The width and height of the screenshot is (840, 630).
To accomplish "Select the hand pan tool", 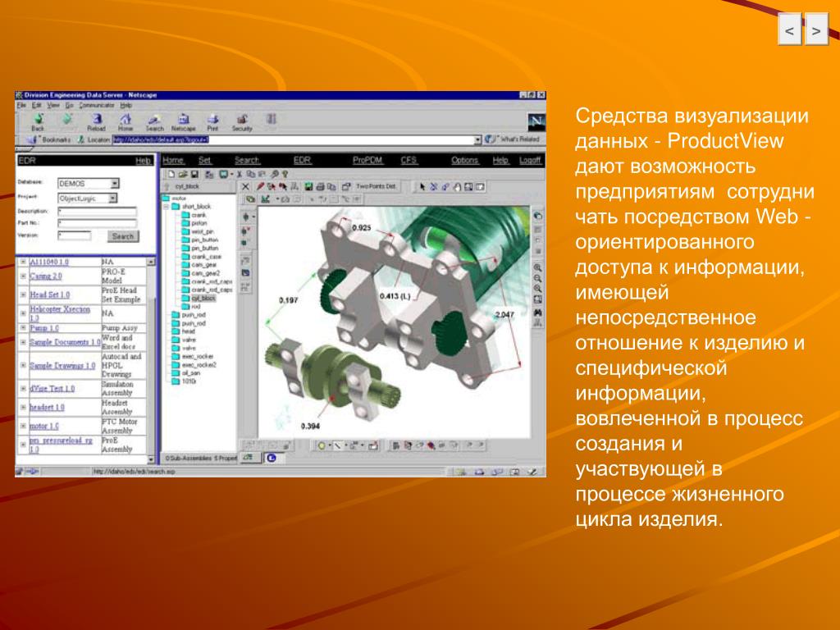I will coord(458,186).
